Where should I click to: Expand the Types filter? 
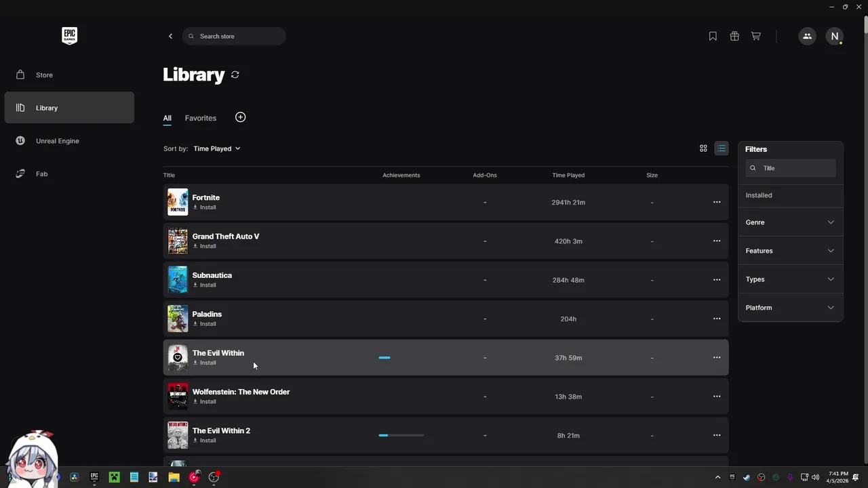[x=791, y=279]
